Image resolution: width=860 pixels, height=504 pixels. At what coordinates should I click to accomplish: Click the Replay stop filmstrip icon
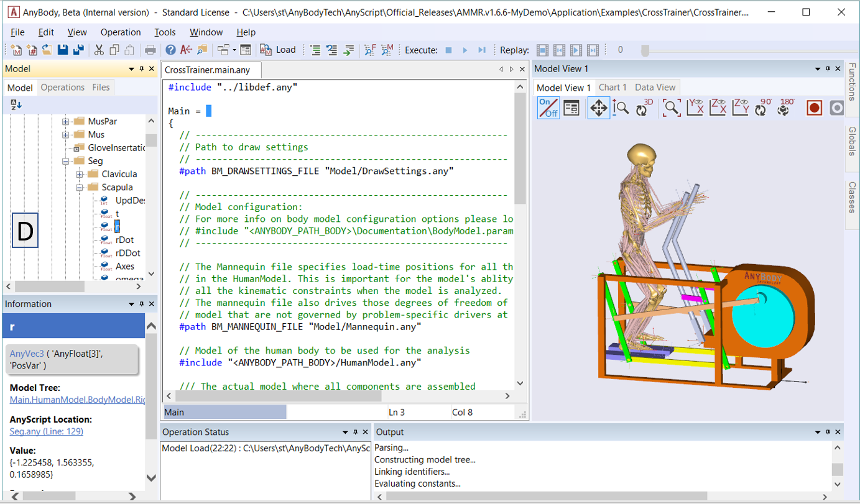click(x=543, y=50)
